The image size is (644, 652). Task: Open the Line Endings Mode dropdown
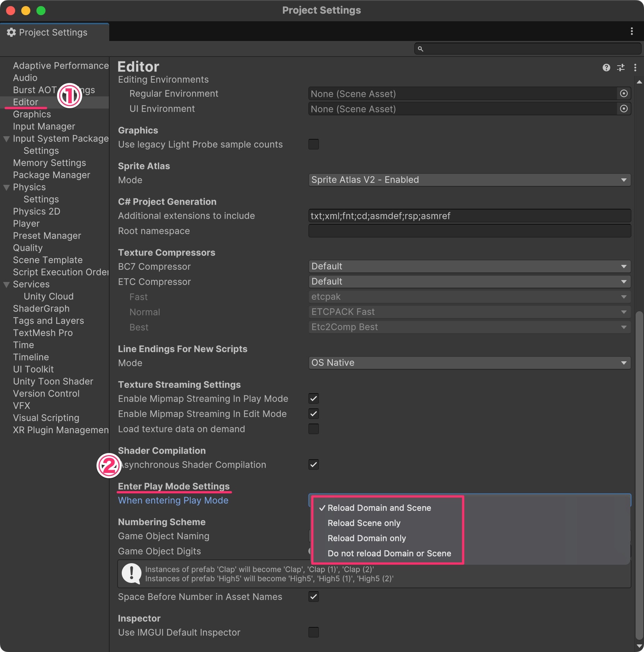(x=470, y=363)
